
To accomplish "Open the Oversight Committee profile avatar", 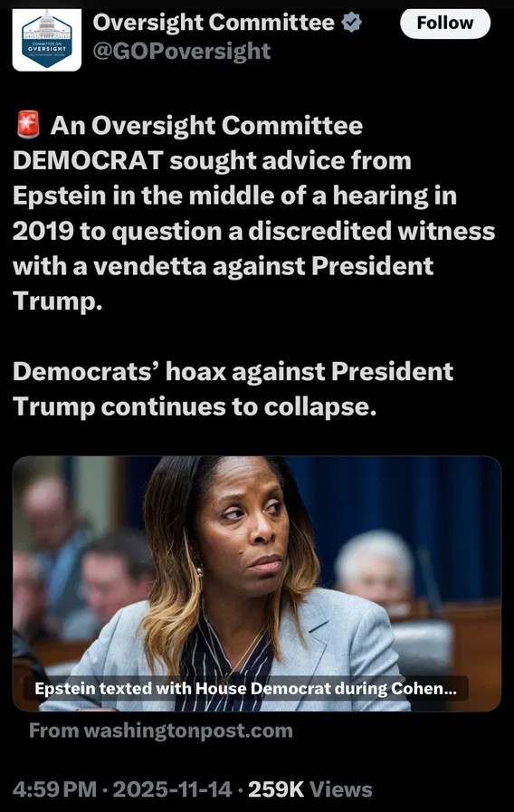I will (x=46, y=39).
